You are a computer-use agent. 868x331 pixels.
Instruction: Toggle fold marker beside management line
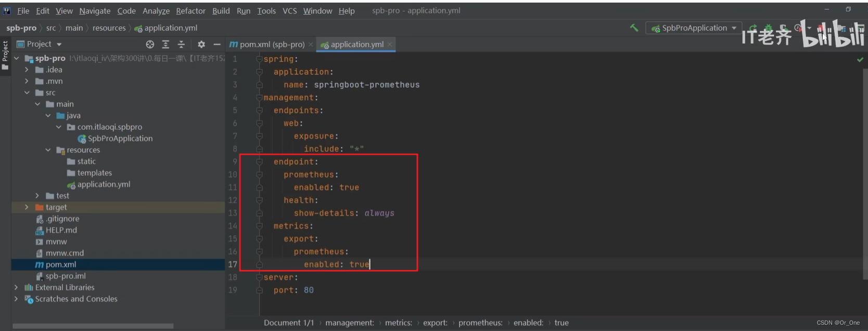259,98
